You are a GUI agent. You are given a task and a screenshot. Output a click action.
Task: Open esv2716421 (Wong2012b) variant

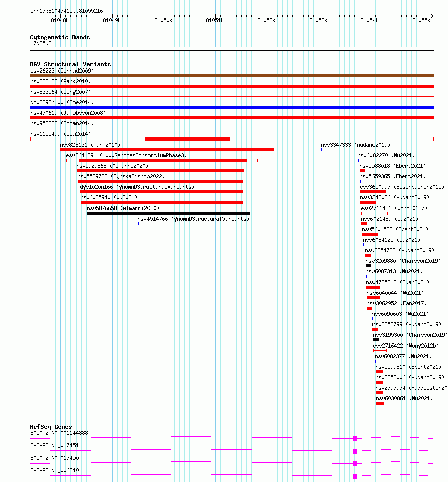pyautogui.click(x=394, y=208)
